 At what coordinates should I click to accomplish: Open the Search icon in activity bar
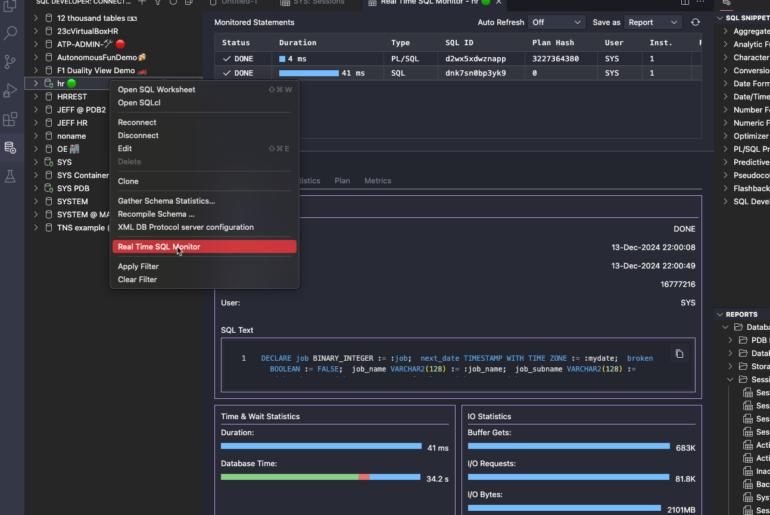point(11,33)
